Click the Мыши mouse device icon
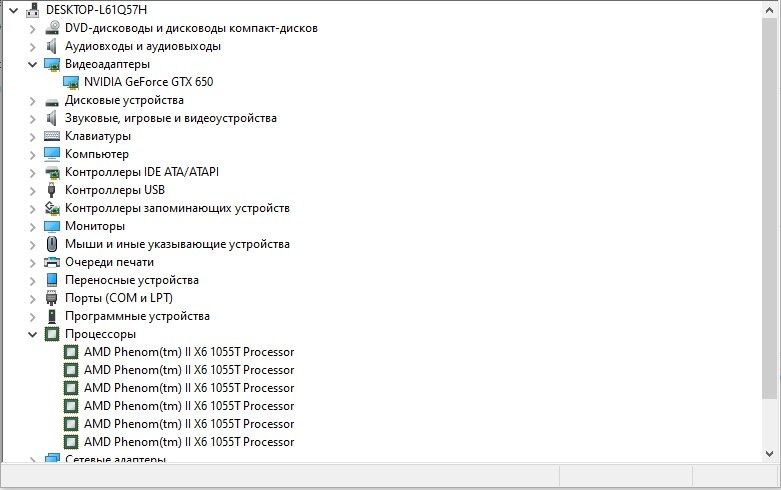Screen dimensions: 781x490 point(52,244)
